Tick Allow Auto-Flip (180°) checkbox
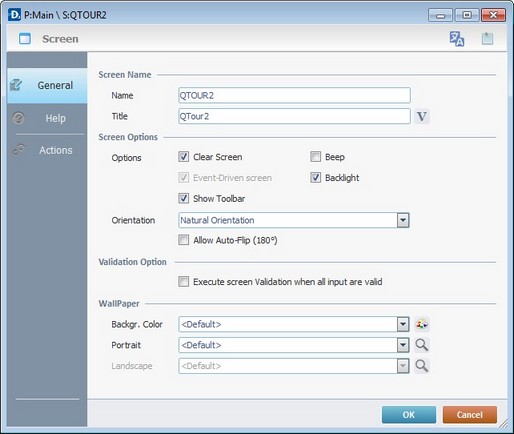Image resolution: width=514 pixels, height=434 pixels. [x=183, y=240]
